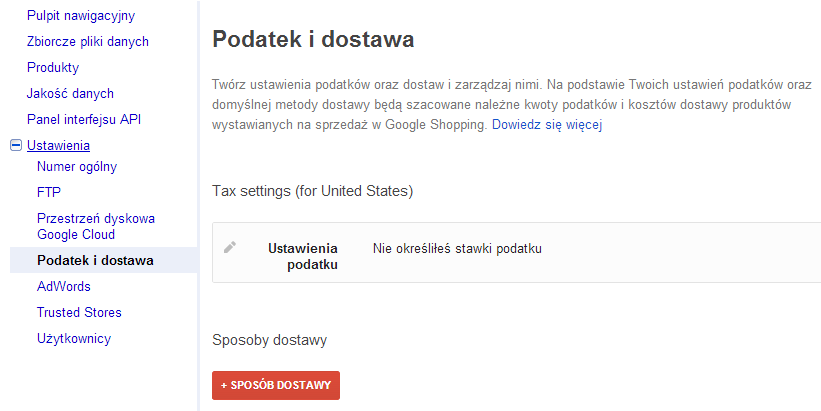Click the pencil icon to edit tax settings
The height and width of the screenshot is (411, 821).
point(230,247)
